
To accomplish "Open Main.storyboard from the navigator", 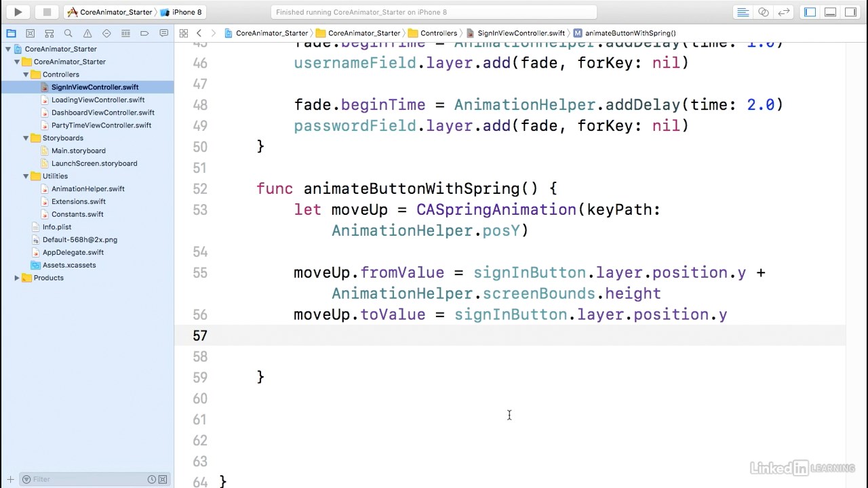I will pyautogui.click(x=79, y=150).
